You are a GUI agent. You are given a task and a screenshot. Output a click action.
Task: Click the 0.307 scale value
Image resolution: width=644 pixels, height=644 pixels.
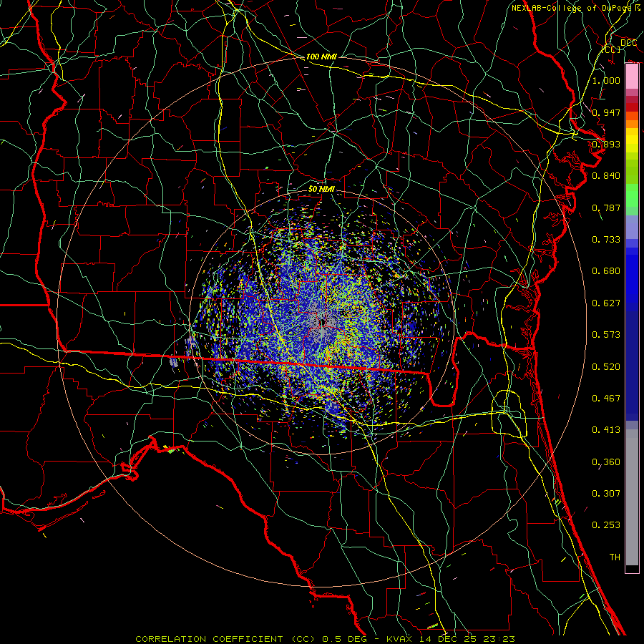[x=606, y=494]
